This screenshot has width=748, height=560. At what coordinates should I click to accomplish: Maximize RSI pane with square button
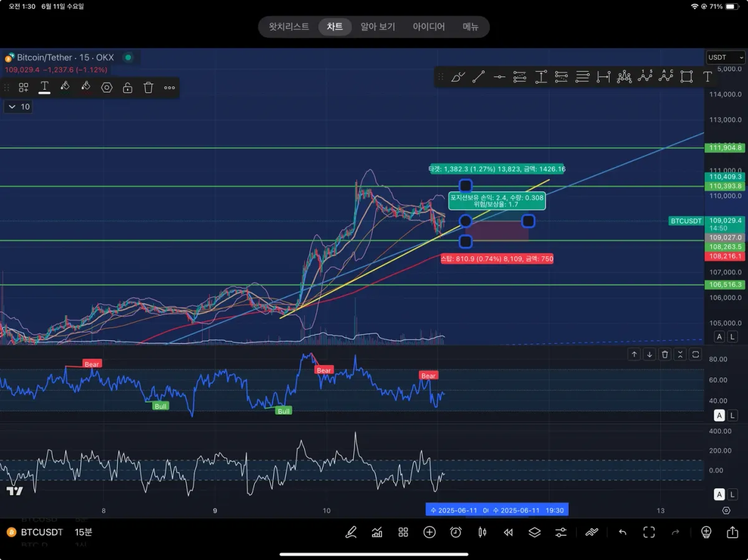pos(696,354)
